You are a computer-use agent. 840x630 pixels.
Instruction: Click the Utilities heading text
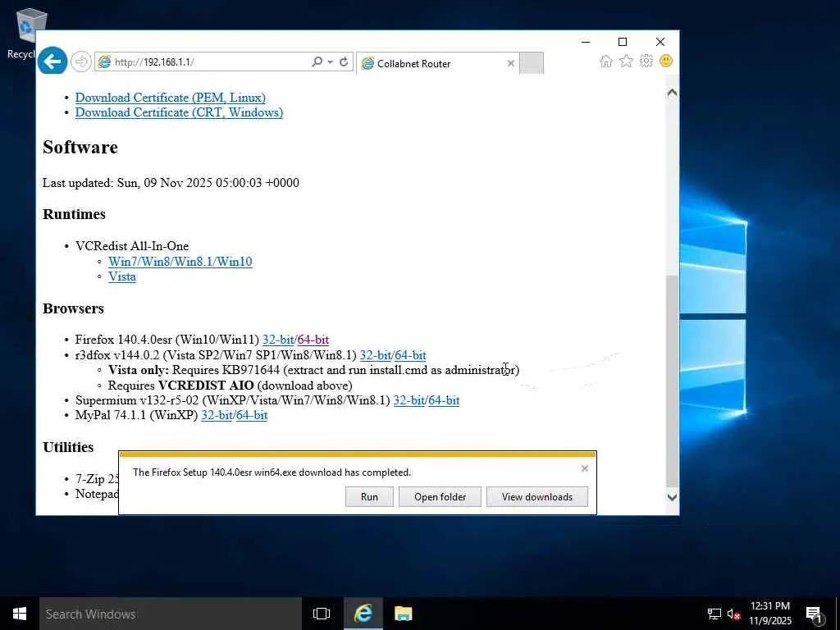(x=68, y=447)
